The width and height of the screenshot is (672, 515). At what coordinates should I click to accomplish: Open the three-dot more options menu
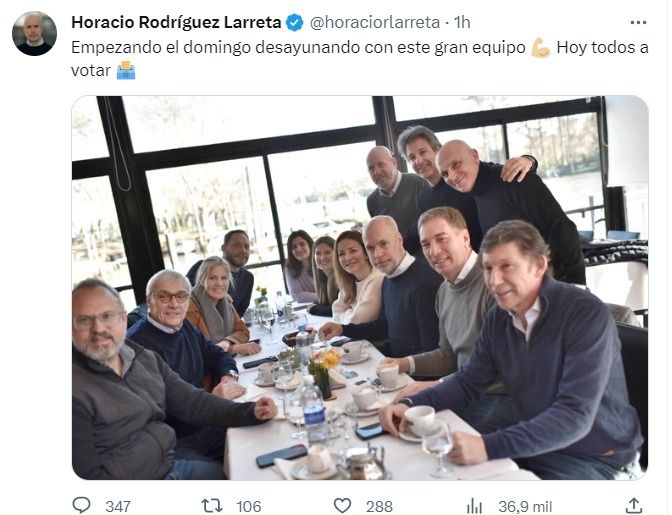coord(638,22)
